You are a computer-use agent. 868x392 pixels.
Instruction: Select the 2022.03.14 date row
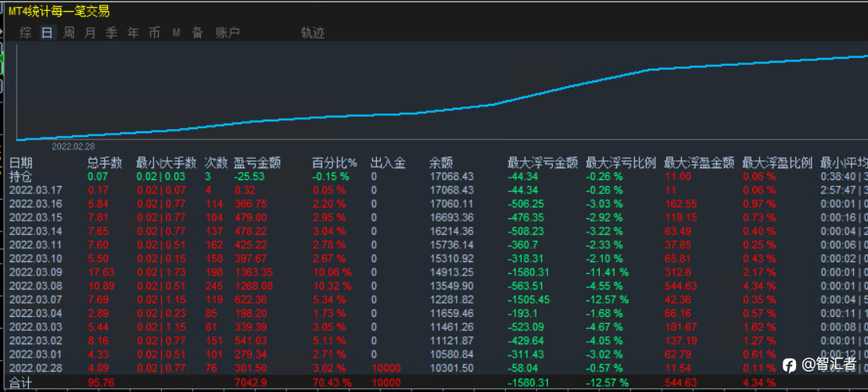click(x=36, y=231)
